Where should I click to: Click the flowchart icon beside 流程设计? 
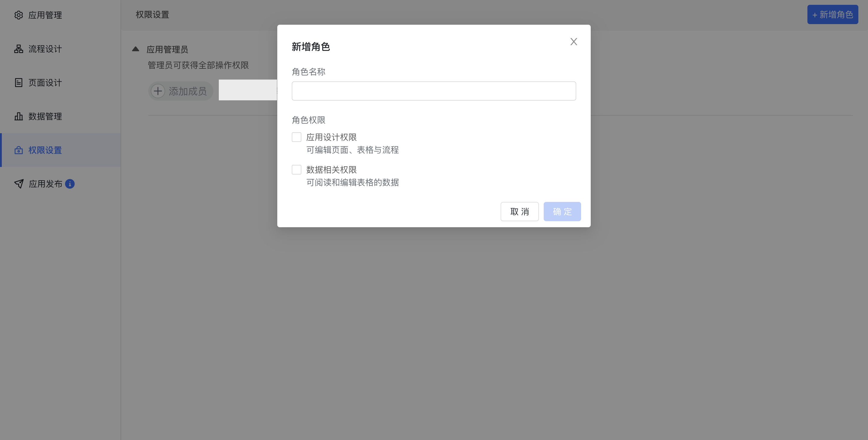(18, 49)
